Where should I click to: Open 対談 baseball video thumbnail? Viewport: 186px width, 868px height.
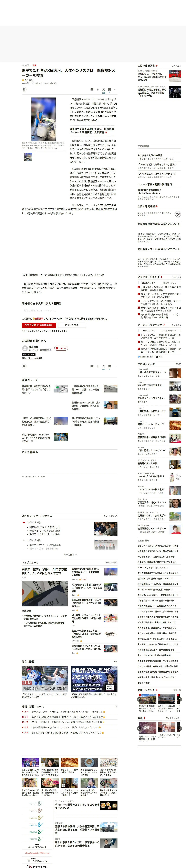45,679
